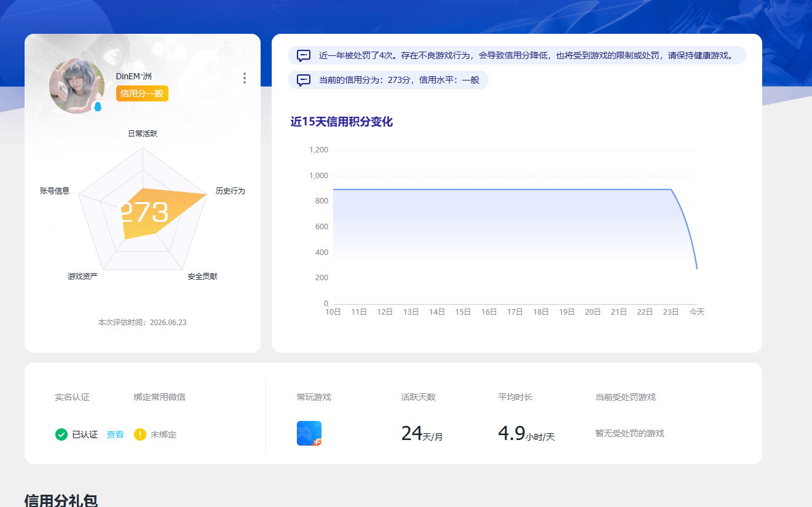Viewport: 812px width, 507px height.
Task: Click the user avatar photo
Action: coord(77,86)
